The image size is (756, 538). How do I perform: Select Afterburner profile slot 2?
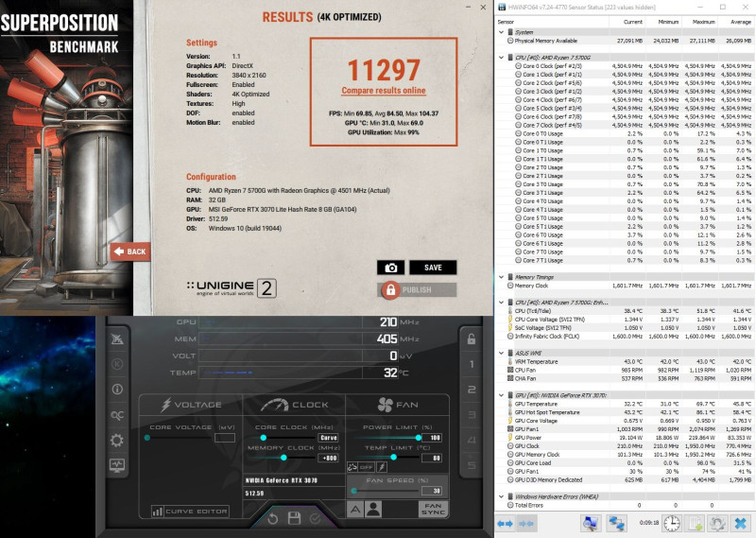coord(472,390)
